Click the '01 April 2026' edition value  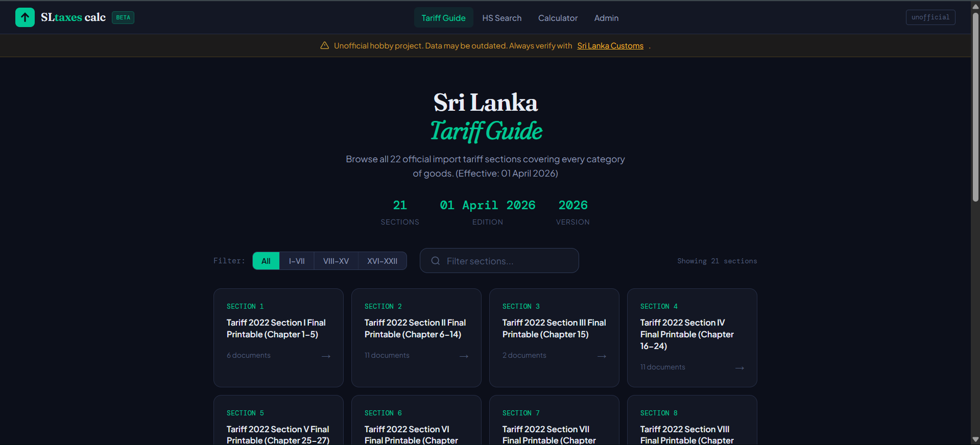[x=488, y=205]
